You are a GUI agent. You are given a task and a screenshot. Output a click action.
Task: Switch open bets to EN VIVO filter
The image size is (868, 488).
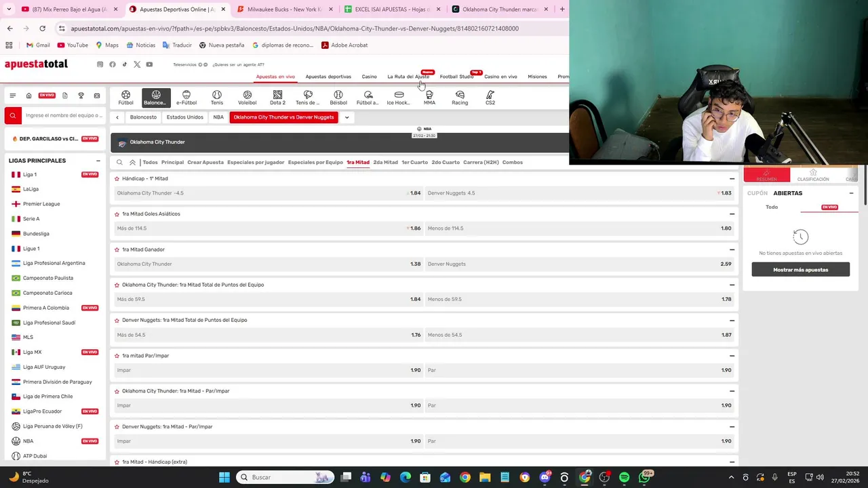(x=829, y=207)
